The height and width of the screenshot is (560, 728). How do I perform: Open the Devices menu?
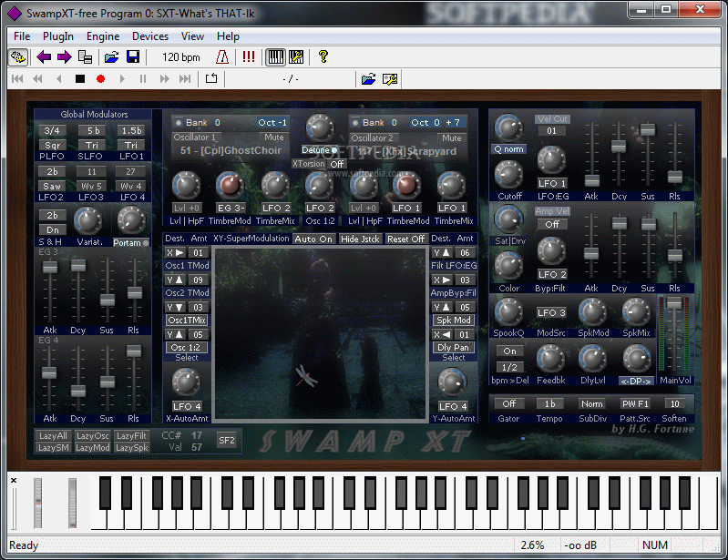tap(150, 36)
